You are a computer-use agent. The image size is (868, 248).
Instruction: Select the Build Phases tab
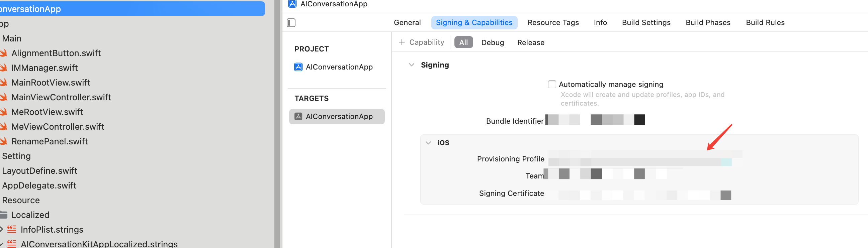coord(708,22)
